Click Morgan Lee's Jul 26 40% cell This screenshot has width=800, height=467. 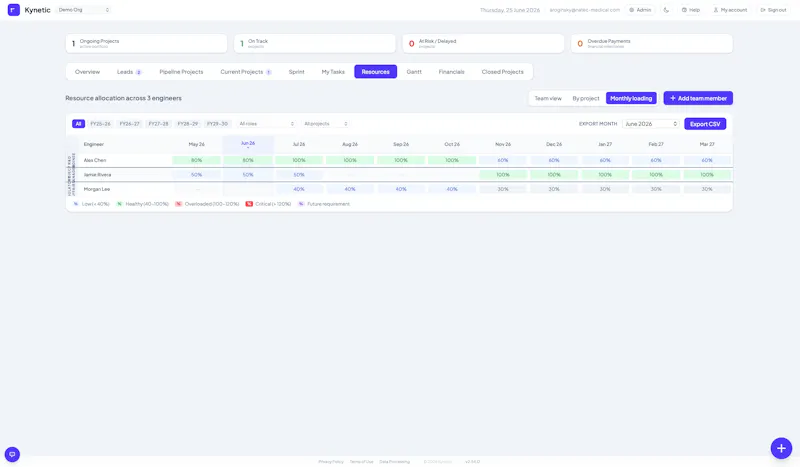pyautogui.click(x=299, y=189)
